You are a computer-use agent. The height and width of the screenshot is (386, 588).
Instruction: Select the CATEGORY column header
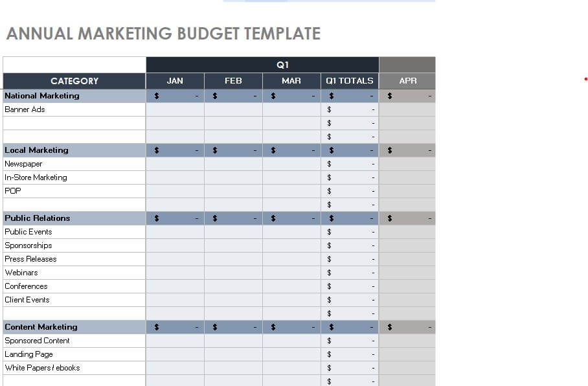(74, 81)
